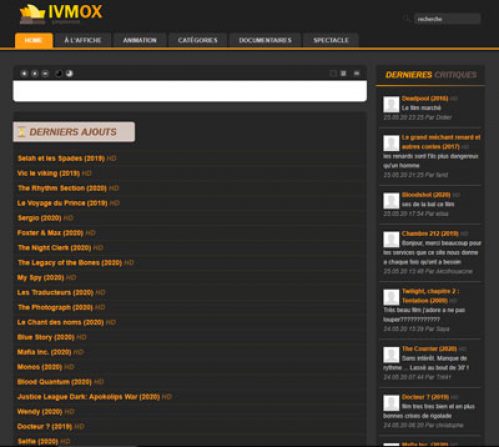Open Blue Story (2020)
The image size is (499, 447).
coord(46,337)
